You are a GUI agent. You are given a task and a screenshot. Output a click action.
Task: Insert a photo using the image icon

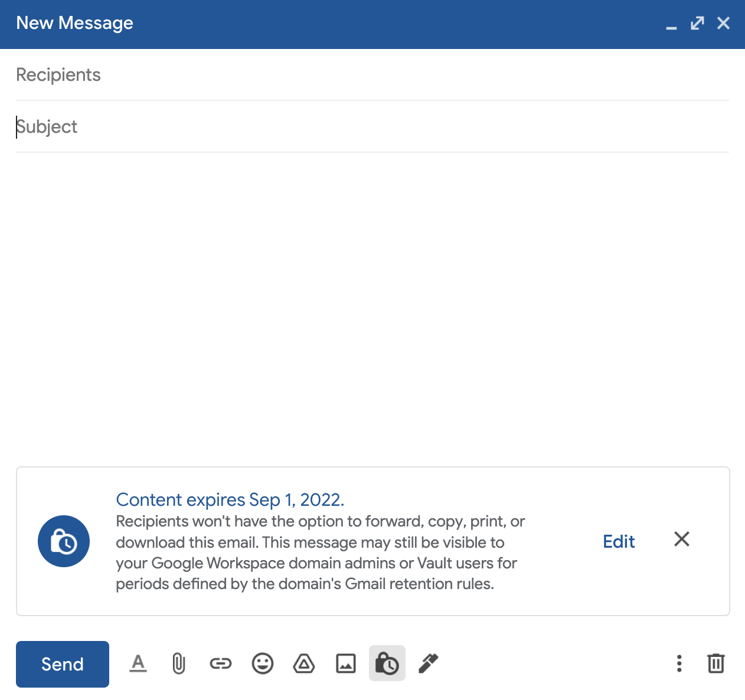point(346,663)
